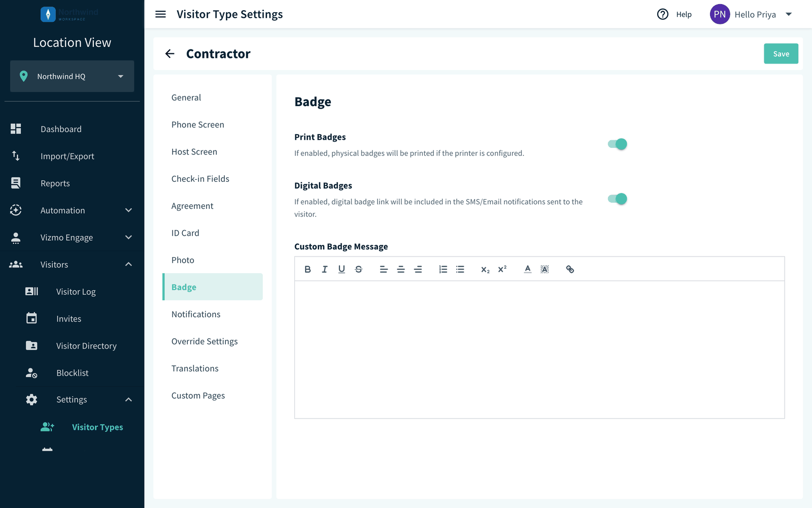
Task: Click the Reports icon in sidebar
Action: pos(16,183)
